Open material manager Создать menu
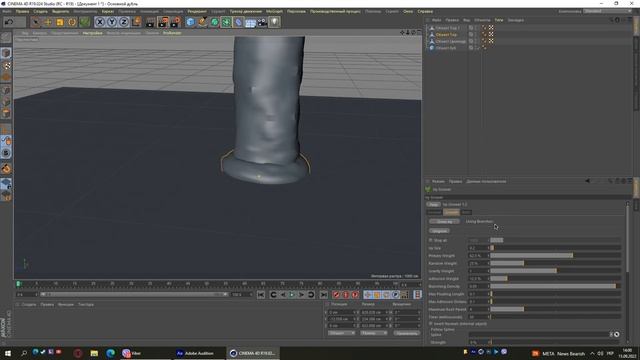The width and height of the screenshot is (640, 360). click(x=29, y=304)
